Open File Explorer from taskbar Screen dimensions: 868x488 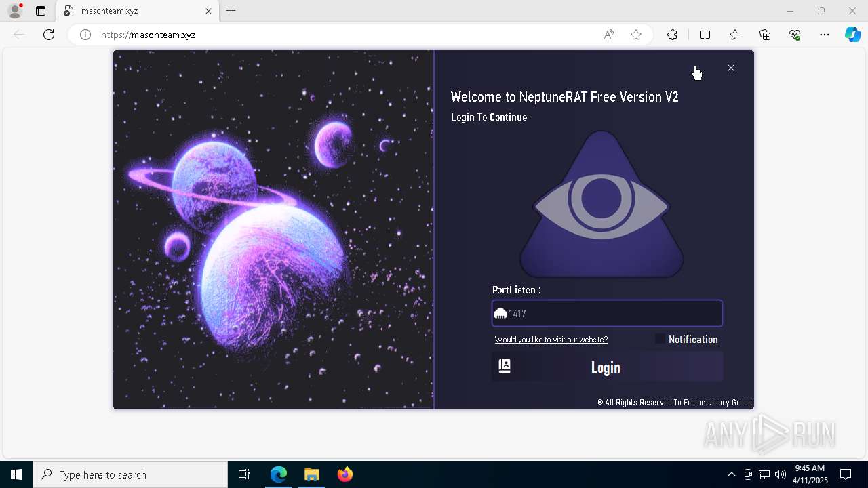311,474
